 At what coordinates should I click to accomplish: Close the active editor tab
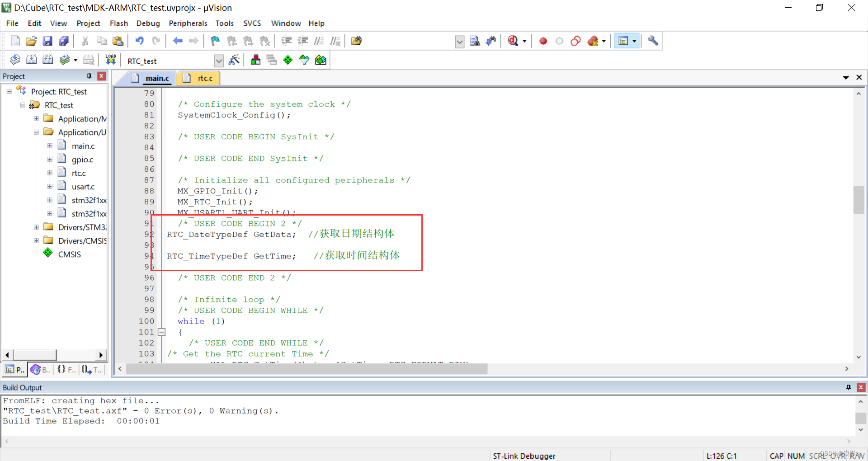tap(859, 77)
